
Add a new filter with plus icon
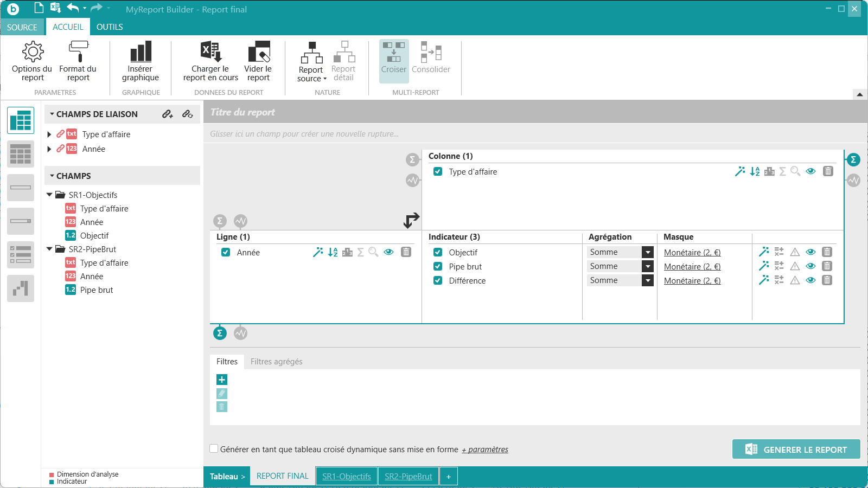click(222, 380)
